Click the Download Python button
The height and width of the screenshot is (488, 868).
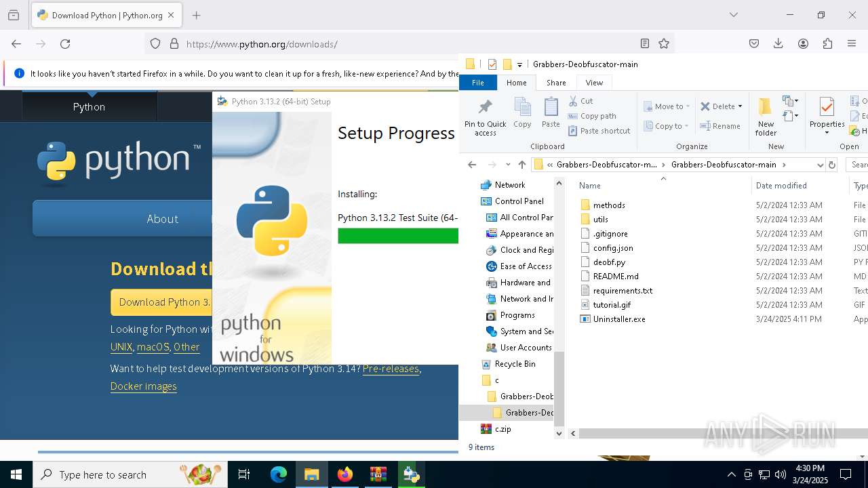pos(161,302)
